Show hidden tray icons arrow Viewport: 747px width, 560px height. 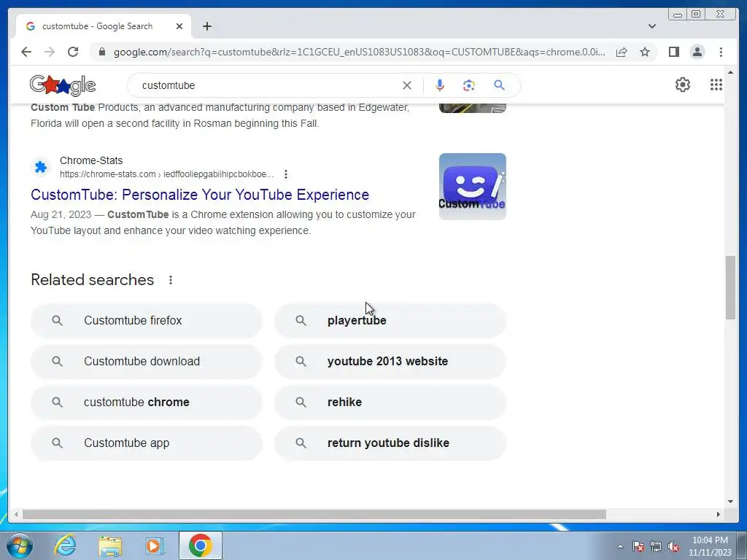(620, 546)
